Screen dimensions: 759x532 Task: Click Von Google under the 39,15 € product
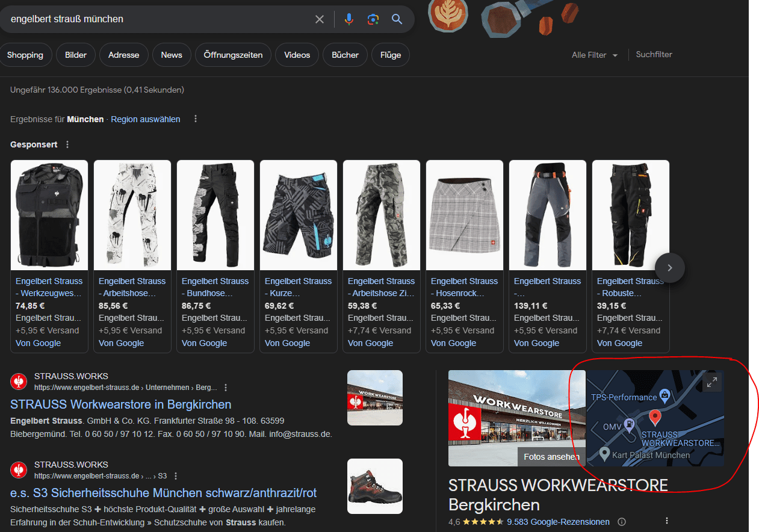pos(620,343)
